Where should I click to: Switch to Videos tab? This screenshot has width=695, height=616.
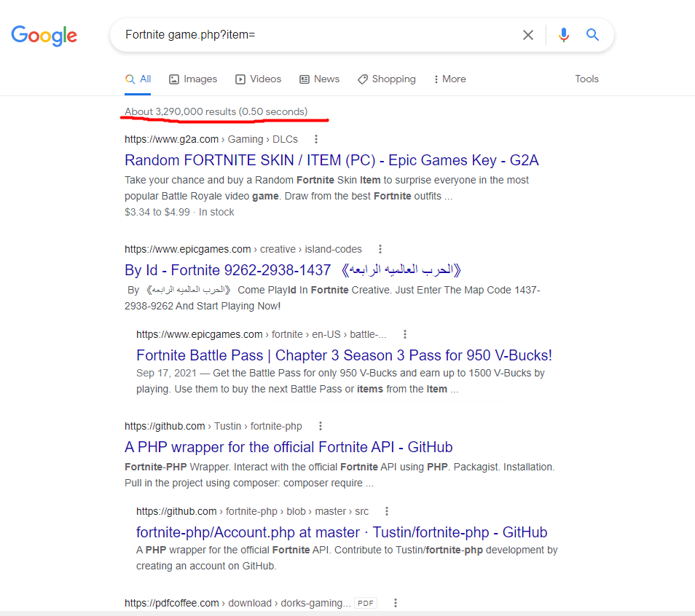click(x=258, y=79)
